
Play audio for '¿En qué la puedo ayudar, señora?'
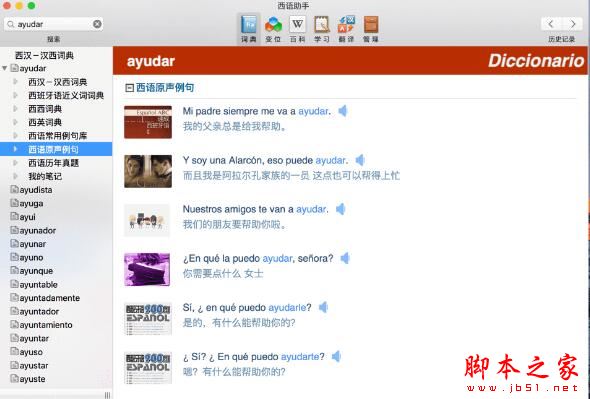tap(345, 258)
